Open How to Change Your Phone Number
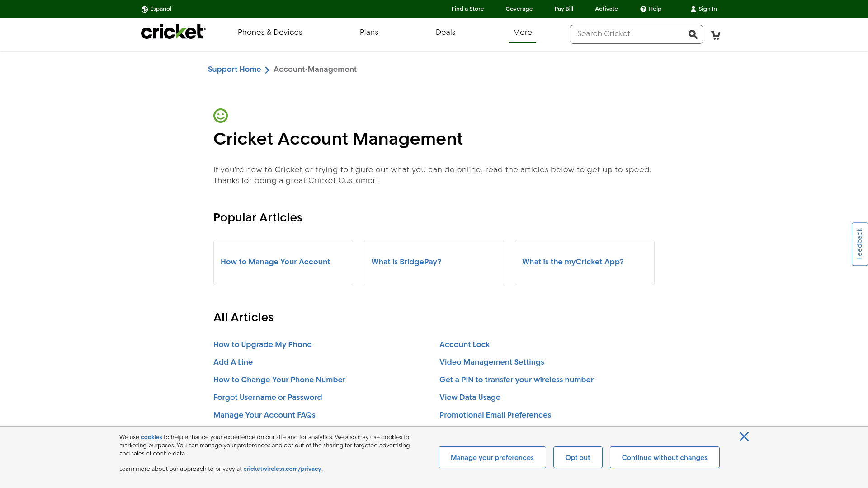The image size is (868, 488). click(279, 380)
